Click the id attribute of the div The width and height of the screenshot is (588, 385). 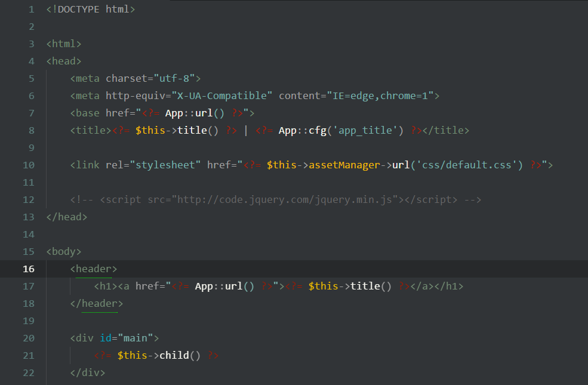[x=106, y=338]
